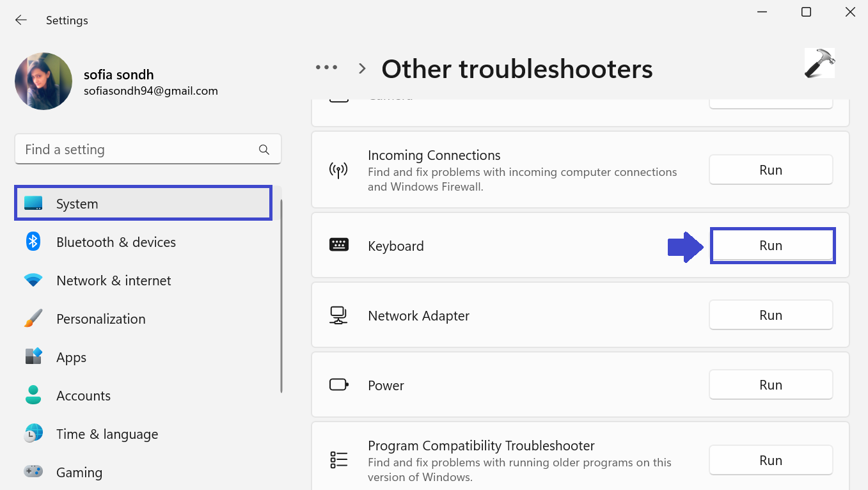Open Time & language settings
This screenshot has height=490, width=868.
[107, 434]
